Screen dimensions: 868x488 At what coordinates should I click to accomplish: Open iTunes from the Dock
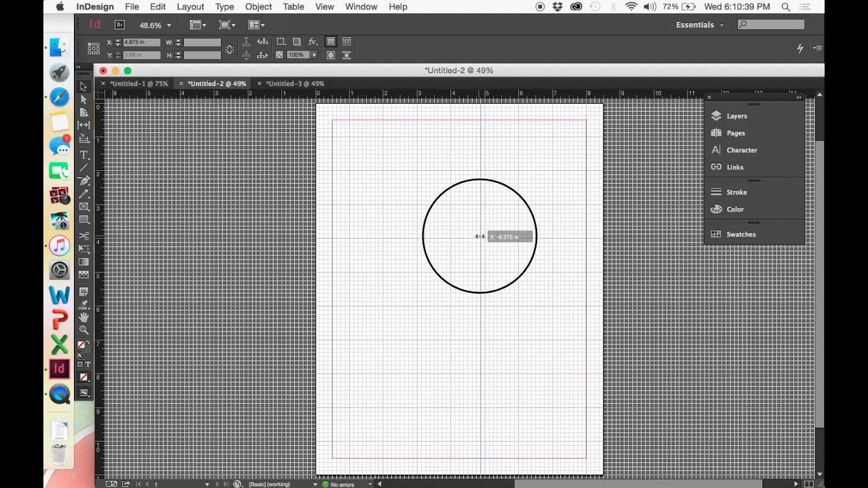pos(60,246)
